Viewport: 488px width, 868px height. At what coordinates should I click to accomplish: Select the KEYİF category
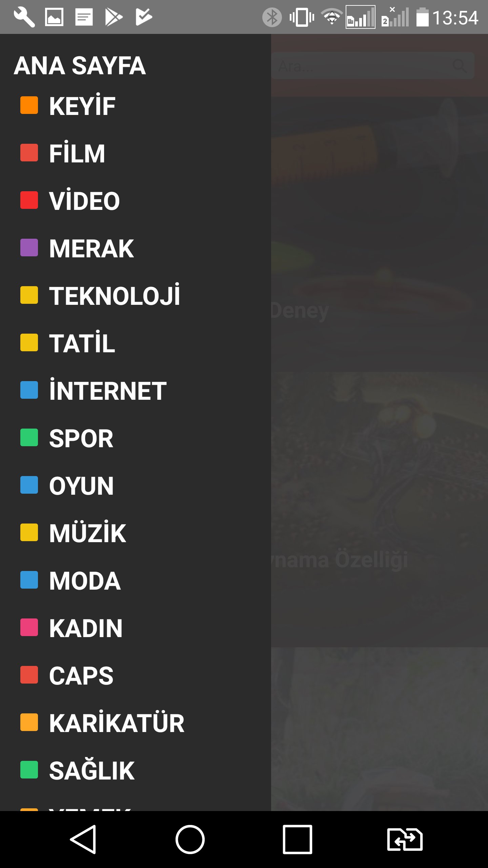[82, 106]
